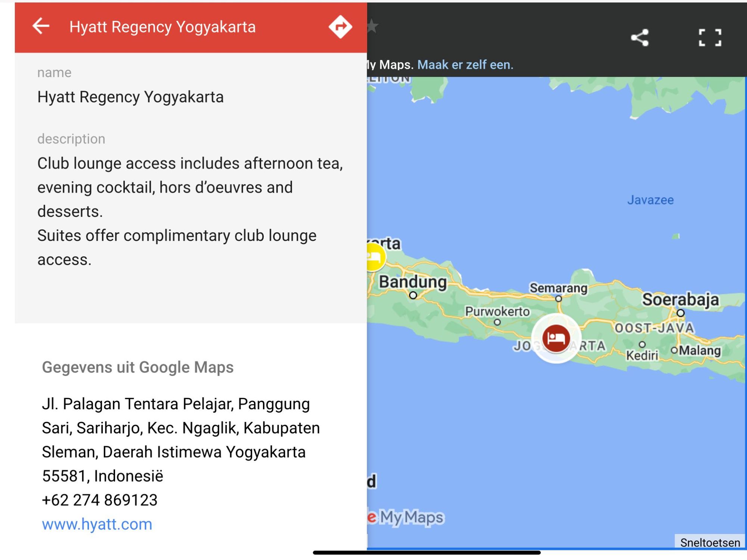Click the Semarang city label on map
This screenshot has height=560, width=747.
click(558, 288)
